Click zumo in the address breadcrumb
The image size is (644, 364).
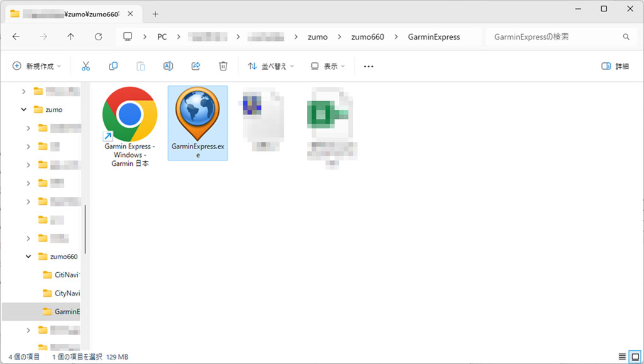coord(318,37)
